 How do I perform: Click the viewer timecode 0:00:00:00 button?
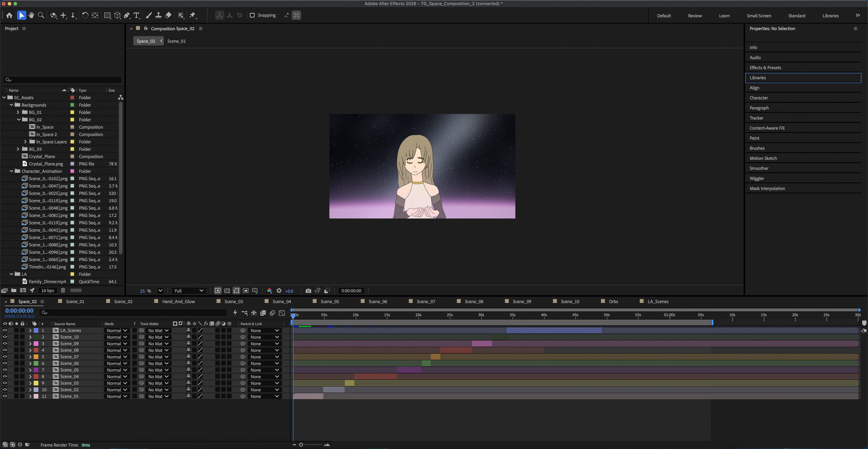[351, 291]
